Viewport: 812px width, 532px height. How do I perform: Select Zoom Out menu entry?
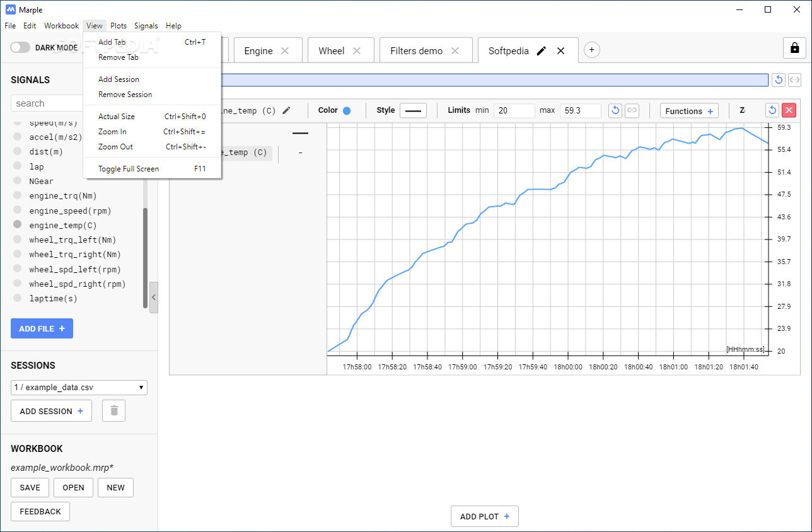pos(152,147)
